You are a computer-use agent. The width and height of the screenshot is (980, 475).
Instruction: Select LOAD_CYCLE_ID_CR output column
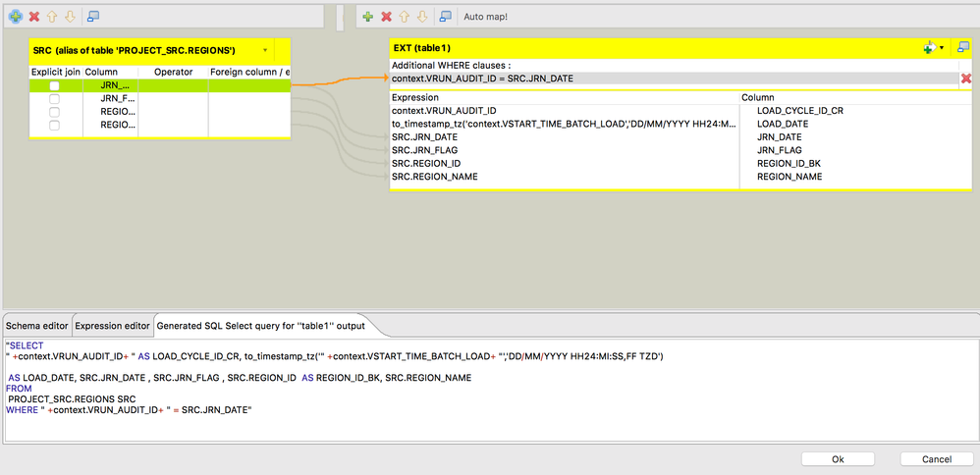(855, 111)
